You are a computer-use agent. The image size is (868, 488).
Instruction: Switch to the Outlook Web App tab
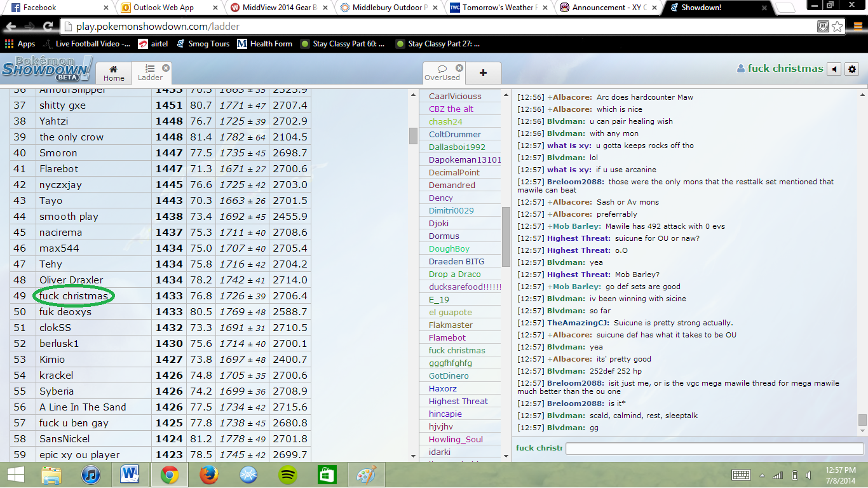click(x=165, y=8)
